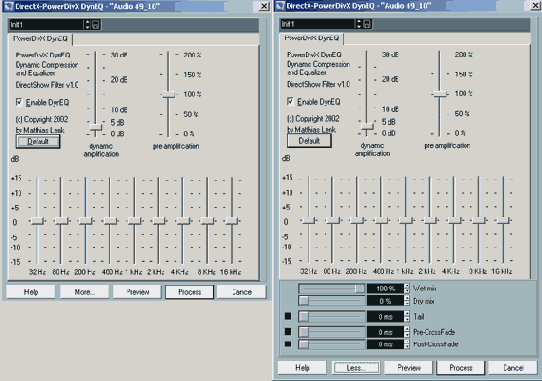Switch to PowerDivX DynEQ tab in left window
Screen dimensions: 542x381
click(40, 39)
